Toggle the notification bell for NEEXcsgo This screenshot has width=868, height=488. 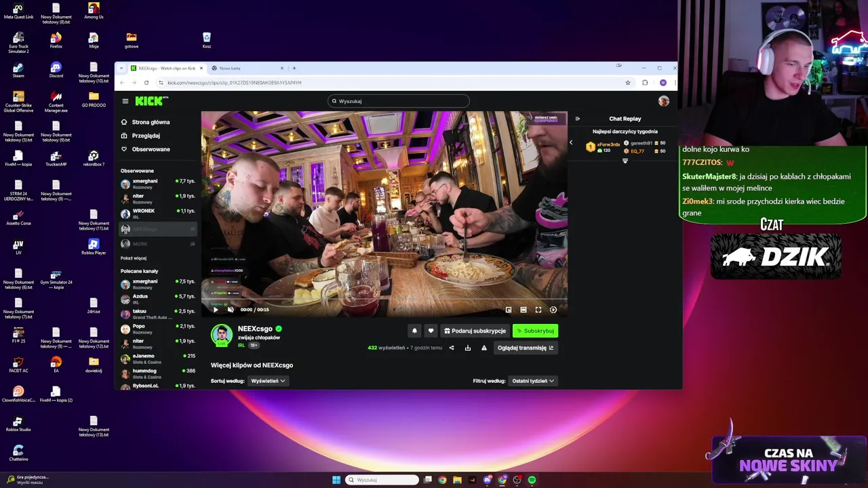[x=414, y=331]
